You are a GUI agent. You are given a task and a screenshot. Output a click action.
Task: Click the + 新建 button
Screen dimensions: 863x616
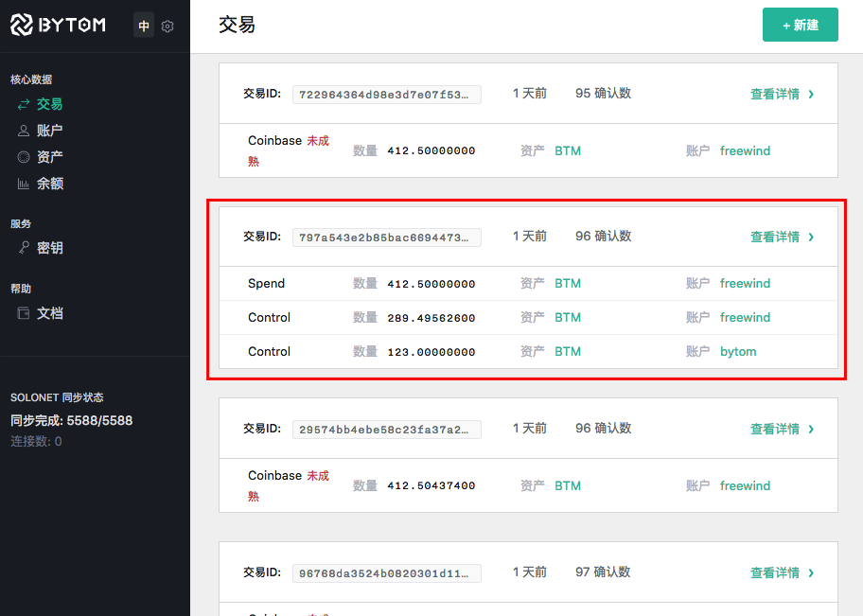[800, 25]
